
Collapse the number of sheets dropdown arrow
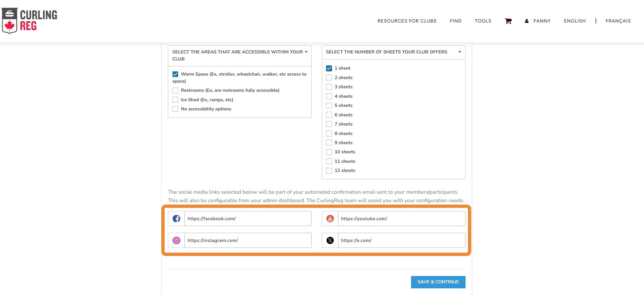[x=460, y=52]
